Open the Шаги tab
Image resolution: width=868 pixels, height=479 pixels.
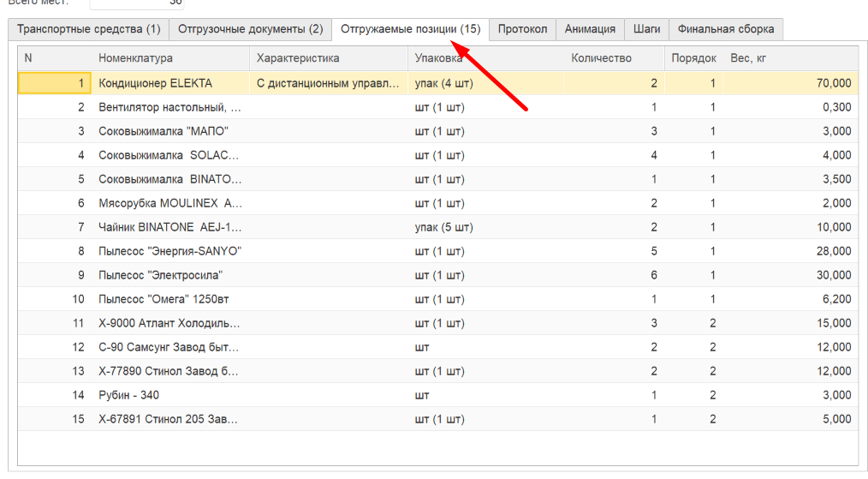[x=646, y=29]
